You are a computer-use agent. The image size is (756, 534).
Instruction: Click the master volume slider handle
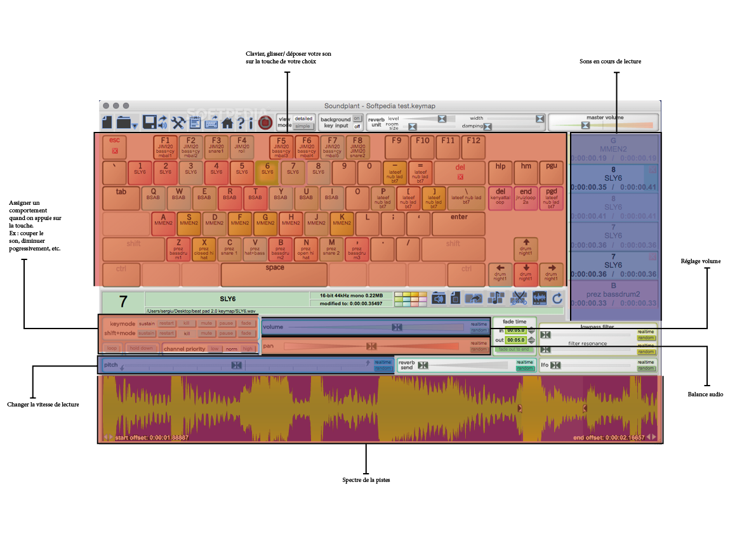586,126
